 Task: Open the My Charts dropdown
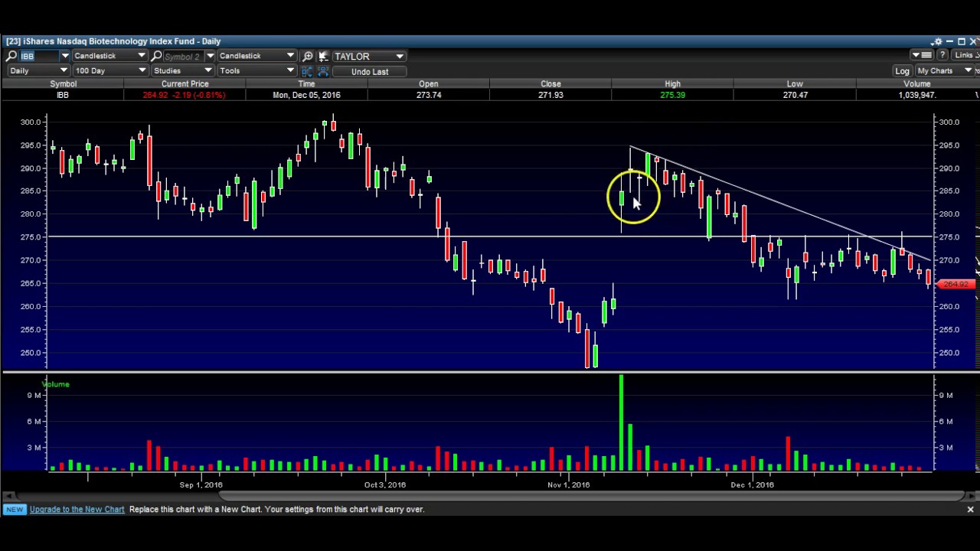click(x=944, y=71)
